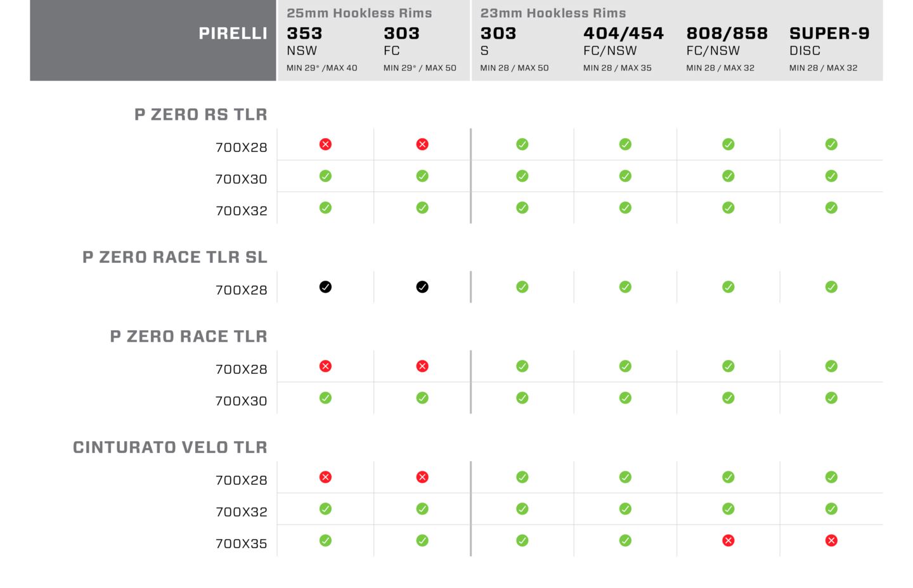913x588 pixels.
Task: Click 700X35 row label under Cinturato Velo
Action: tap(241, 544)
